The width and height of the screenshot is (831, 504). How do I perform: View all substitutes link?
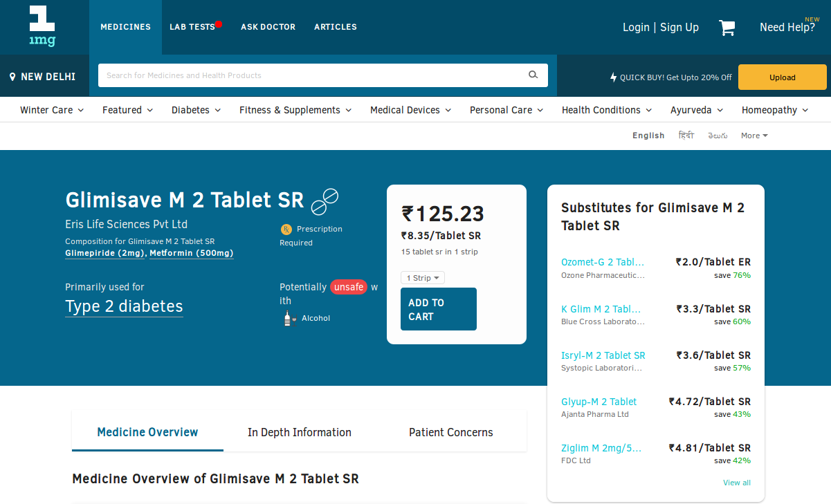pyautogui.click(x=736, y=483)
